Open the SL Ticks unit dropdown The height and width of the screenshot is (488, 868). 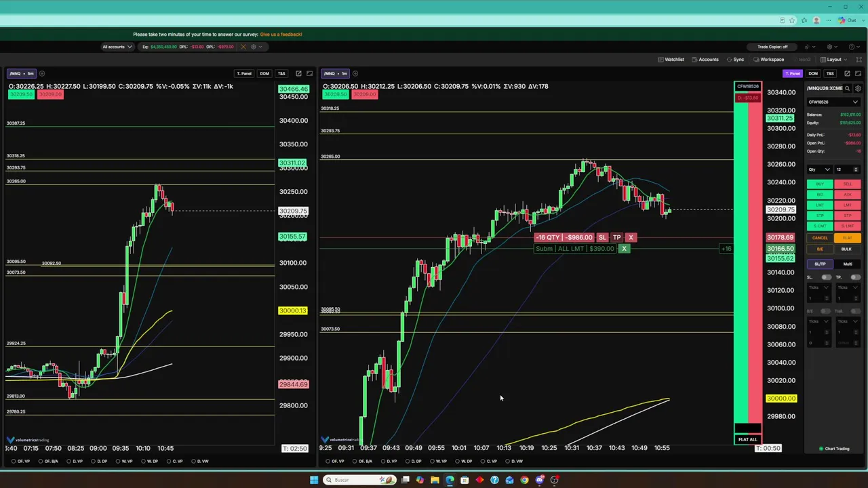(818, 287)
